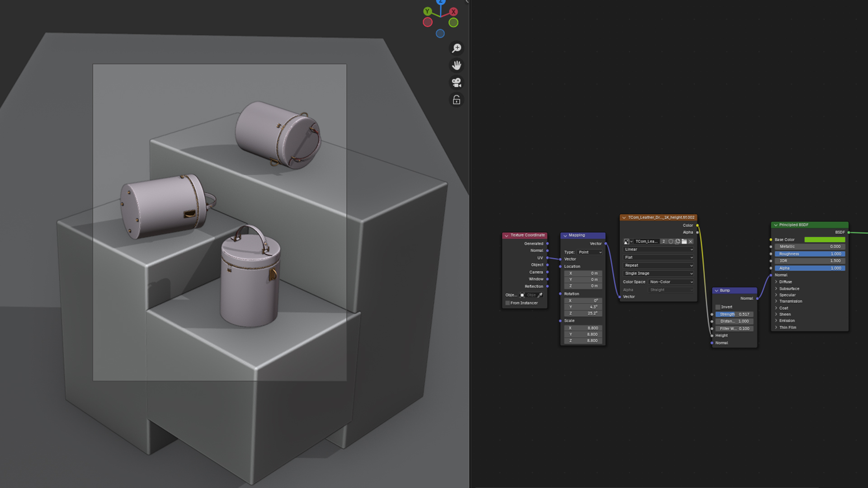Unlink image with the X icon

point(691,242)
